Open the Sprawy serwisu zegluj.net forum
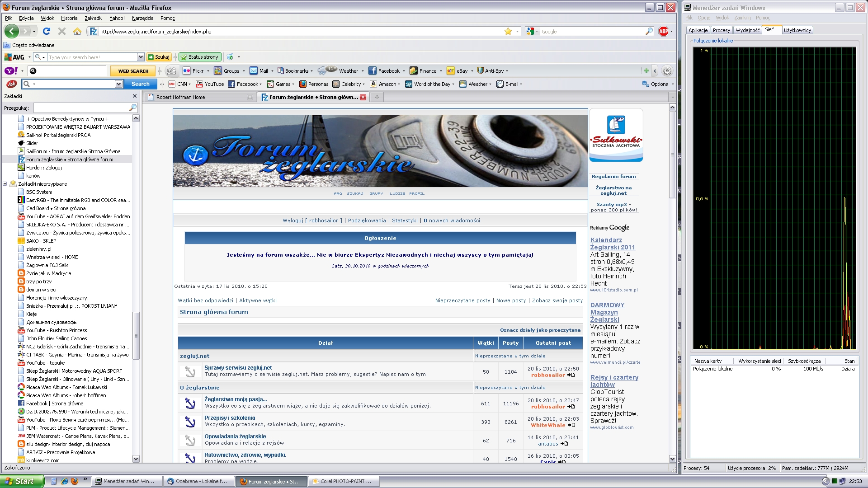Screen dimensions: 868x488 [x=238, y=368]
